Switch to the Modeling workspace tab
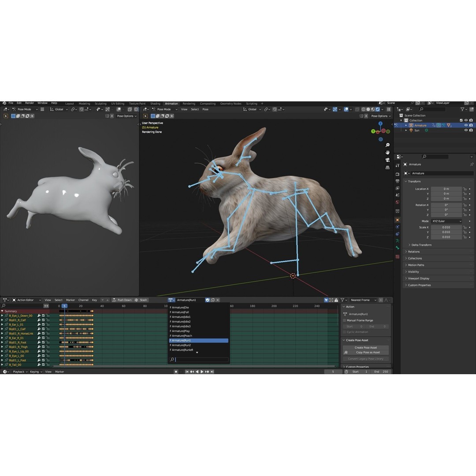 (x=84, y=104)
